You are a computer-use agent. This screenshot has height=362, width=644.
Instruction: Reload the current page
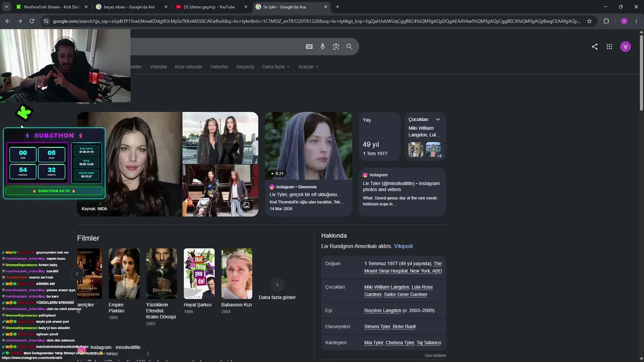click(32, 21)
